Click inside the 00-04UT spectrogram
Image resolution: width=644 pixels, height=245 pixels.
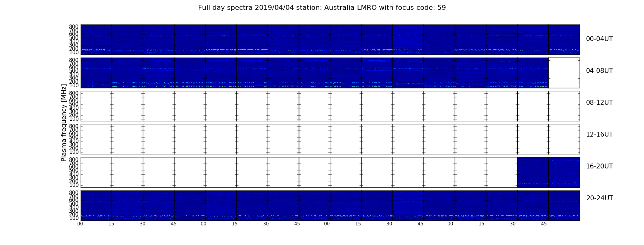click(330, 40)
